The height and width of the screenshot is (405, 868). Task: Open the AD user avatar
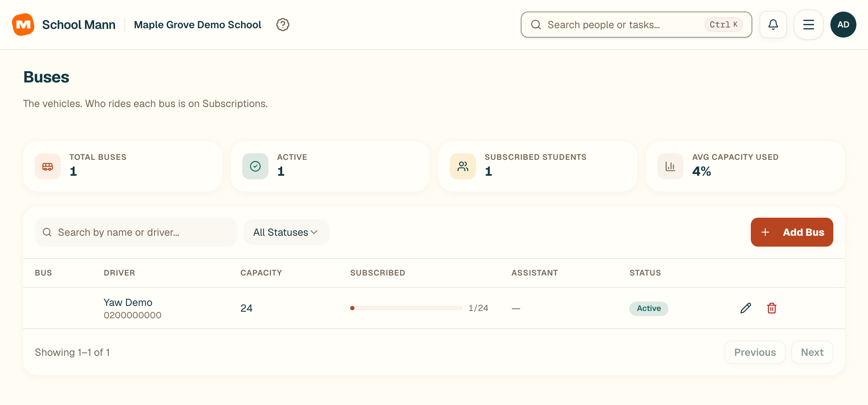click(843, 25)
